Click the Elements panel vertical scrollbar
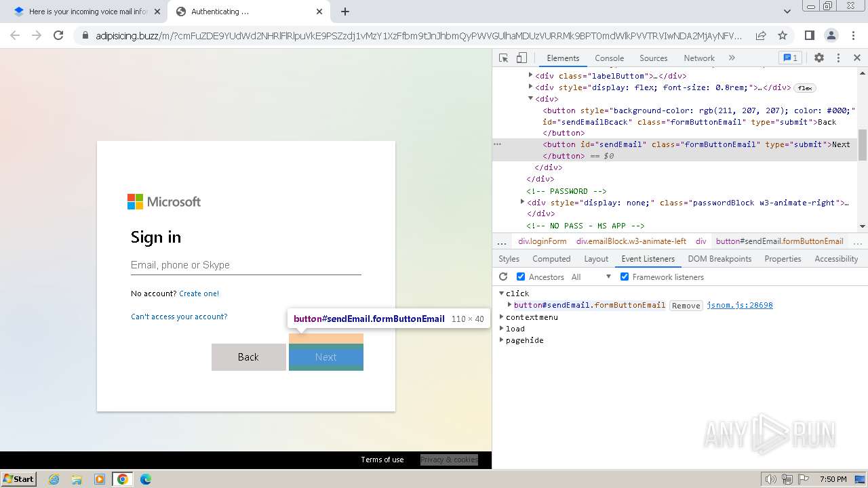Image resolution: width=868 pixels, height=488 pixels. pyautogui.click(x=863, y=146)
